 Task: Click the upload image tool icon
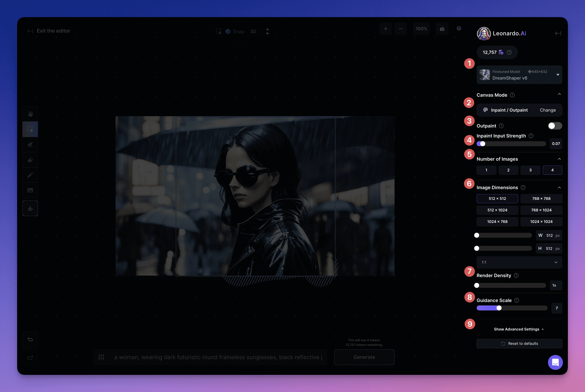click(30, 190)
